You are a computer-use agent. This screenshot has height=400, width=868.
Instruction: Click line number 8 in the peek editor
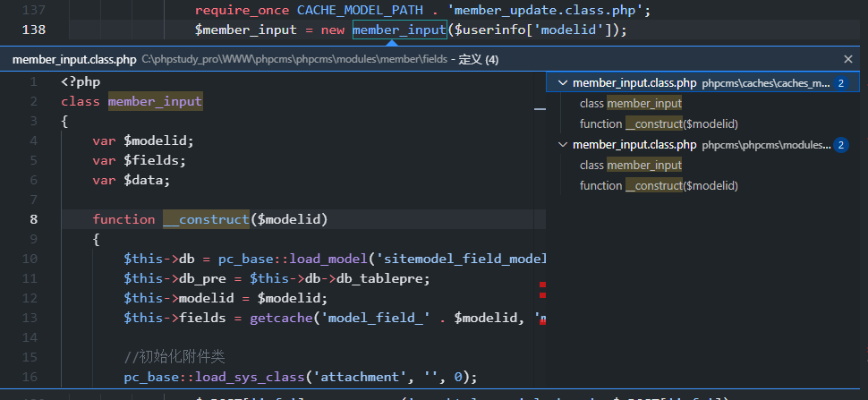point(34,219)
